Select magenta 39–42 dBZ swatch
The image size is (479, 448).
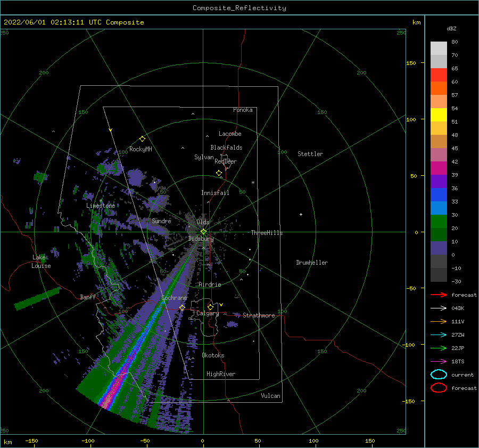[439, 168]
